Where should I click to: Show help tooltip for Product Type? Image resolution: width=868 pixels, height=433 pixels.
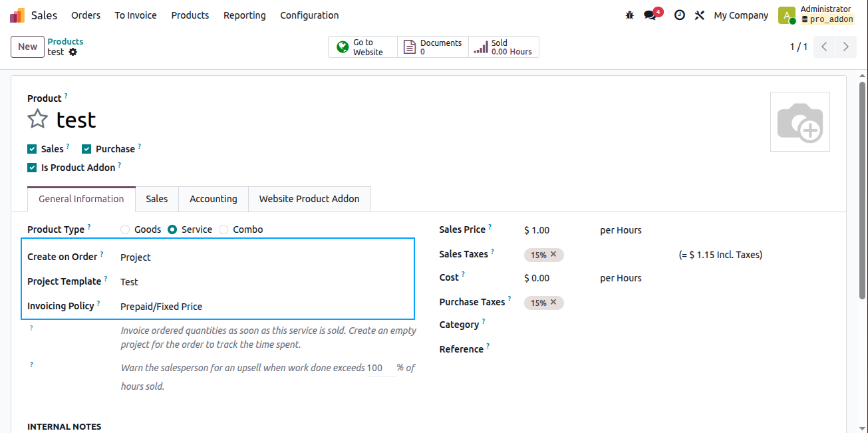[x=89, y=227]
